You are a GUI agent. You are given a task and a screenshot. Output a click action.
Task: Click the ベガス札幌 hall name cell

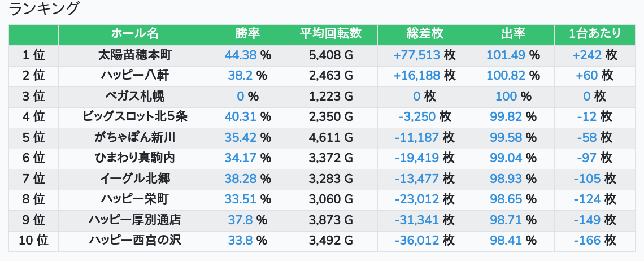[134, 96]
